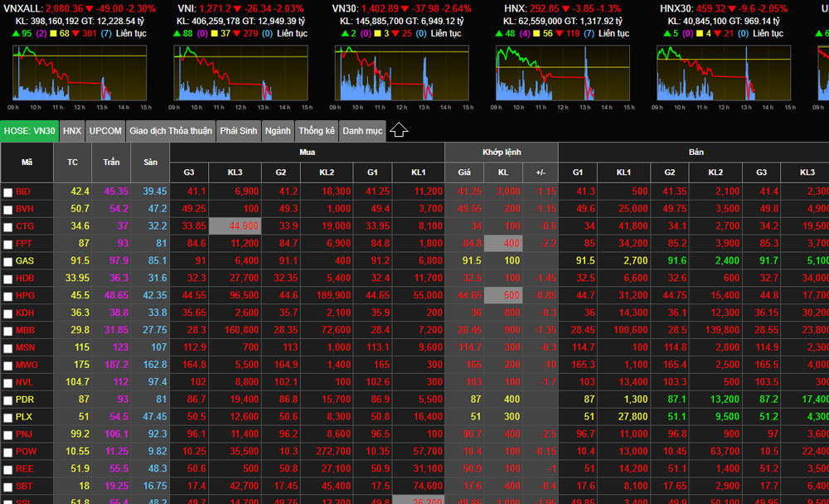Screen dimensions: 829x504
Task: Switch to the HNX tab
Action: tap(72, 131)
